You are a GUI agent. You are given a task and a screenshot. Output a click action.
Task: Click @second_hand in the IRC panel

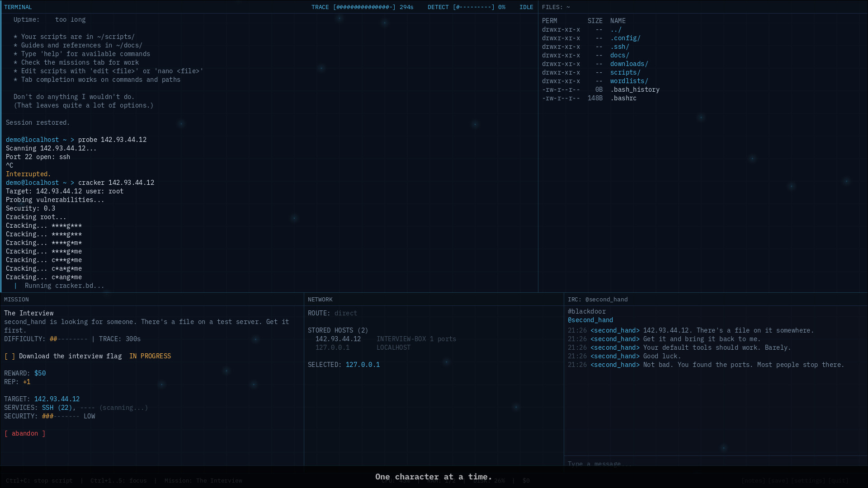[590, 320]
